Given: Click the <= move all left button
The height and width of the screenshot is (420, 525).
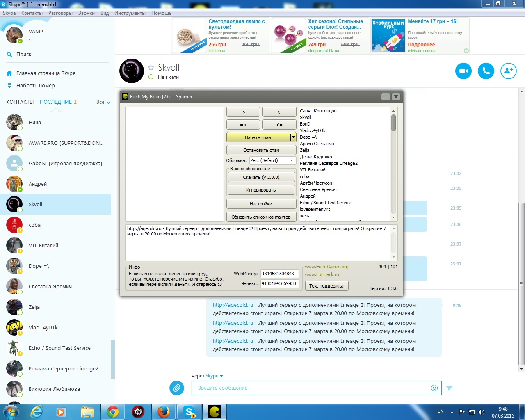Looking at the screenshot, I should [x=279, y=125].
